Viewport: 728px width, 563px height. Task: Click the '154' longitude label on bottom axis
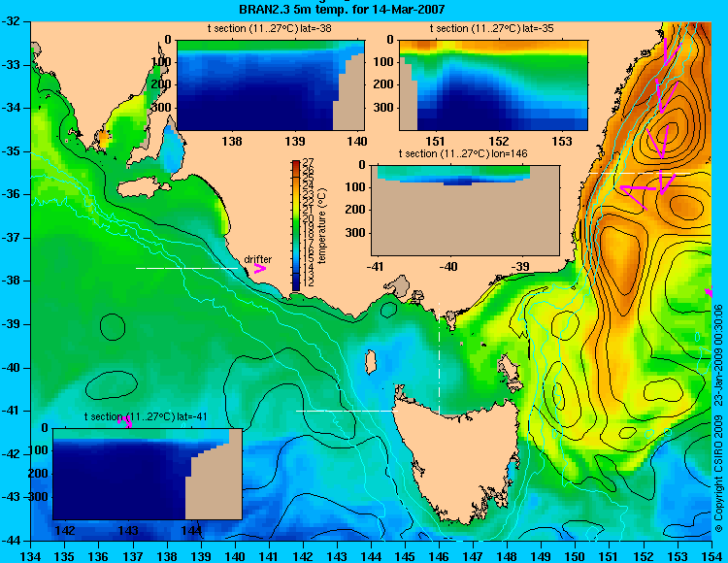711,556
